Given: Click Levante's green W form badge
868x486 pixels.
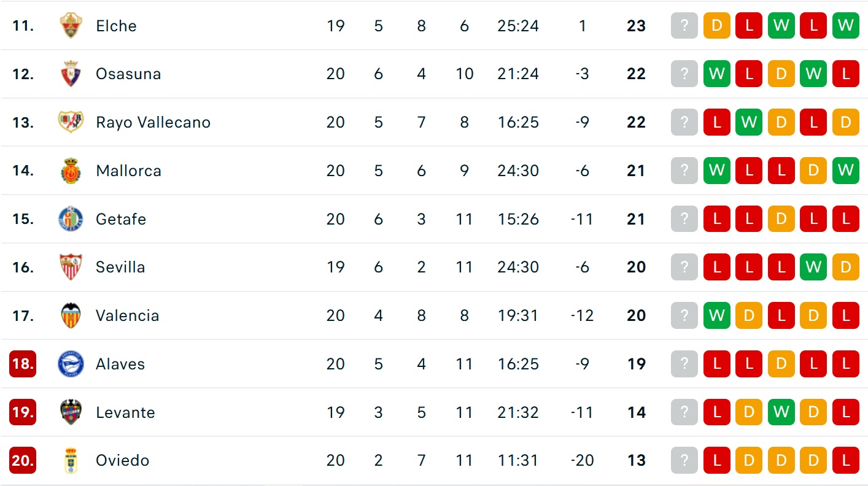Looking at the screenshot, I should (x=781, y=412).
